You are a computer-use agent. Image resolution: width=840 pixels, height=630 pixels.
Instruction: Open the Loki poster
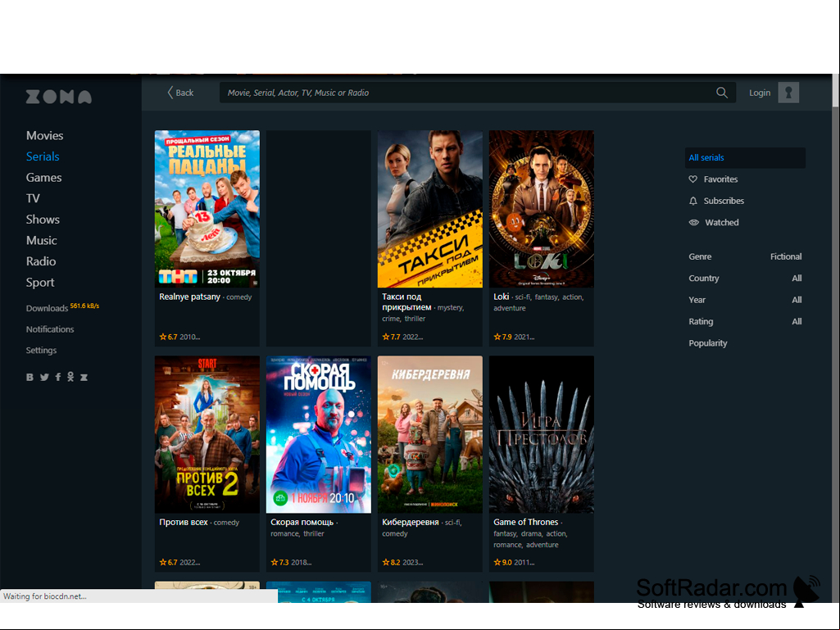[542, 209]
